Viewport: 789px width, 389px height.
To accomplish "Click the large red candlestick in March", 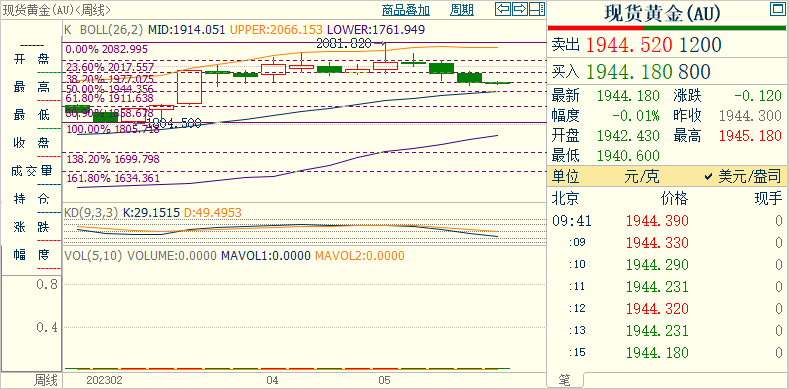I will 190,88.
